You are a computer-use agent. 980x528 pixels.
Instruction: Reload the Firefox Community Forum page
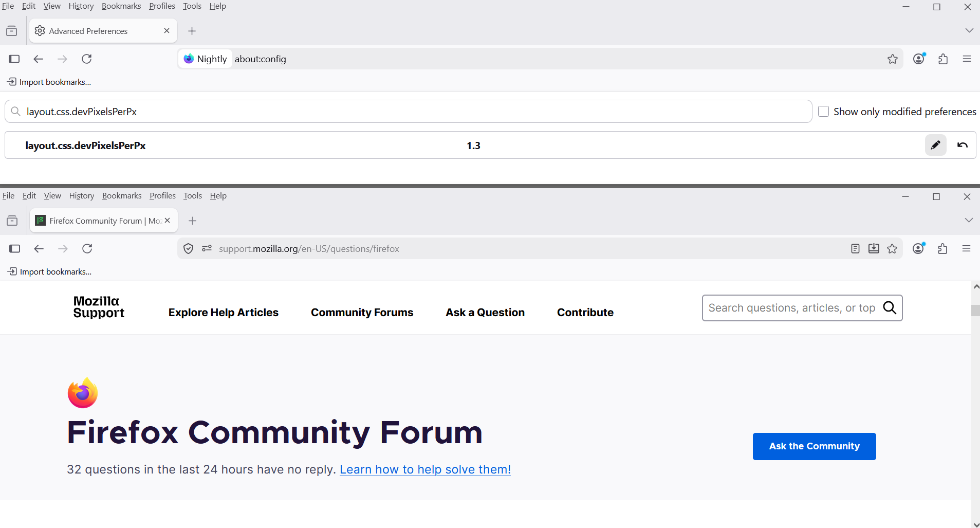(x=87, y=249)
